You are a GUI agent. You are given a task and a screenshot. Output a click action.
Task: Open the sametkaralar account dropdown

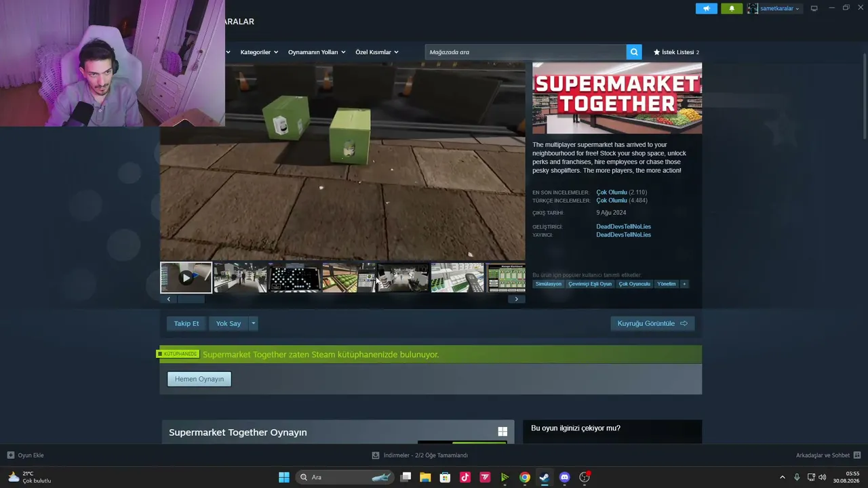pos(780,9)
